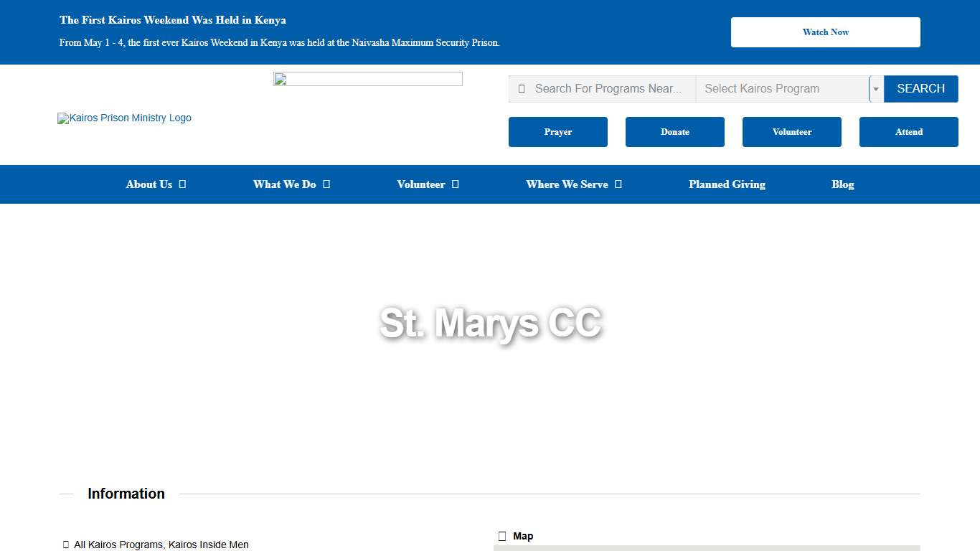Click the Search For Programs input field
Image resolution: width=980 pixels, height=551 pixels.
coord(610,88)
